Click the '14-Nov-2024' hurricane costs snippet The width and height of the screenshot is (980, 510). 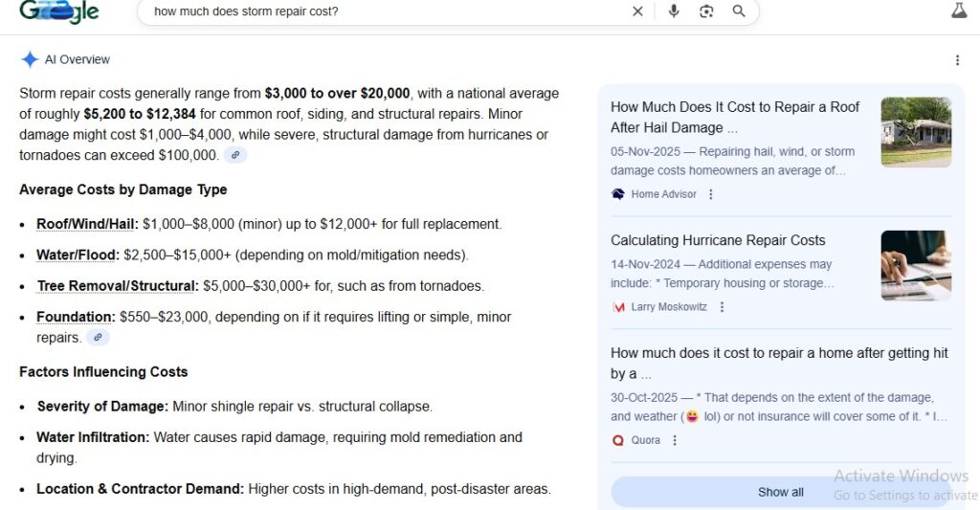[x=723, y=273]
